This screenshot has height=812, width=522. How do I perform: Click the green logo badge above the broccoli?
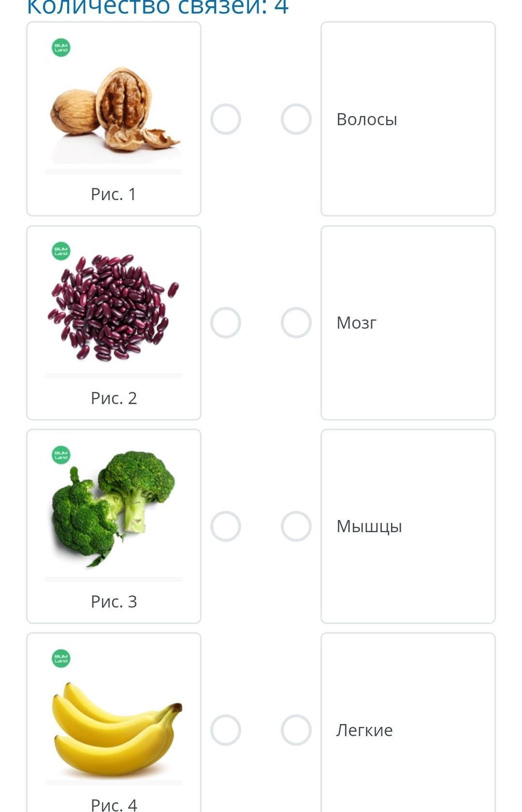[61, 455]
